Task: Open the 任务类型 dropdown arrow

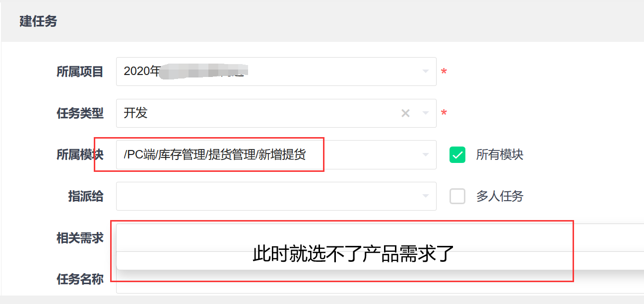Action: click(425, 113)
